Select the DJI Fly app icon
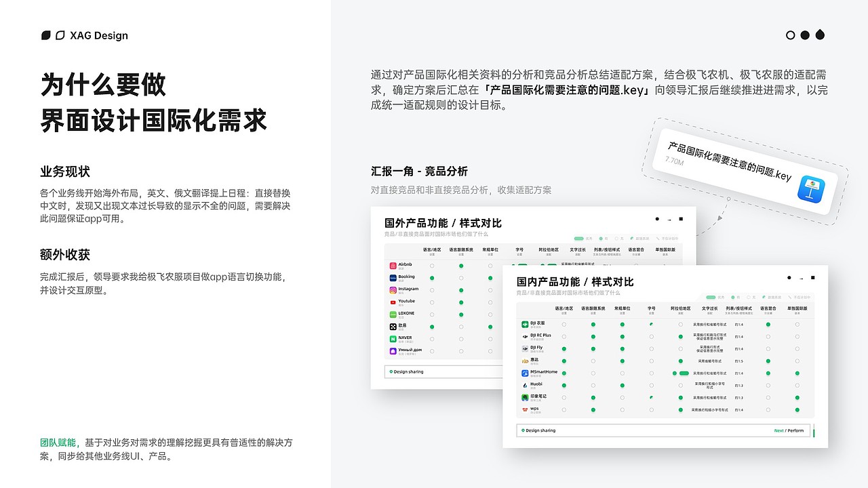Viewport: 868px width, 488px height. click(x=525, y=348)
